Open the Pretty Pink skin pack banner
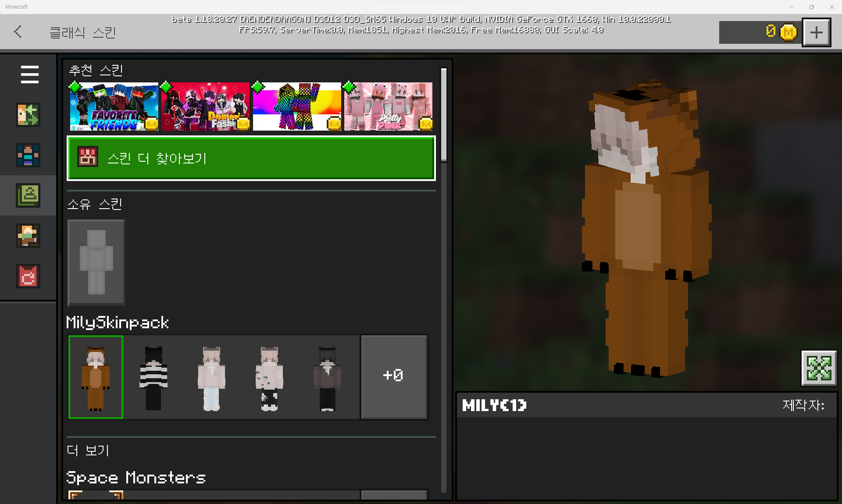Viewport: 842px width, 504px height. [x=388, y=106]
